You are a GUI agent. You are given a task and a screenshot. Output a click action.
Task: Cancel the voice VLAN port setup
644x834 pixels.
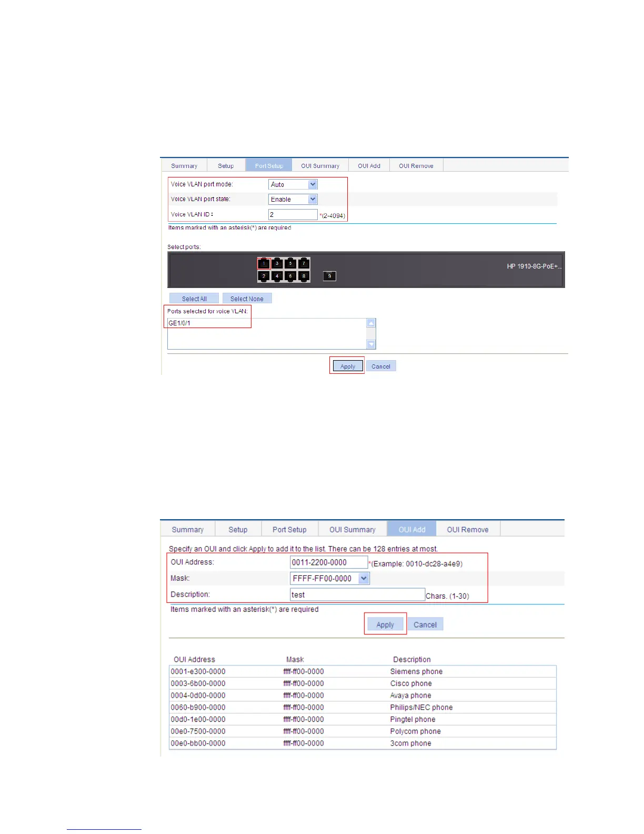point(381,366)
